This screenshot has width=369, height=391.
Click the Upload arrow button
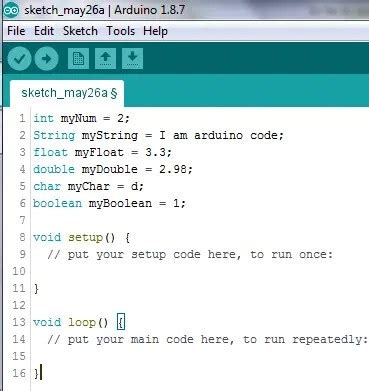pyautogui.click(x=46, y=59)
